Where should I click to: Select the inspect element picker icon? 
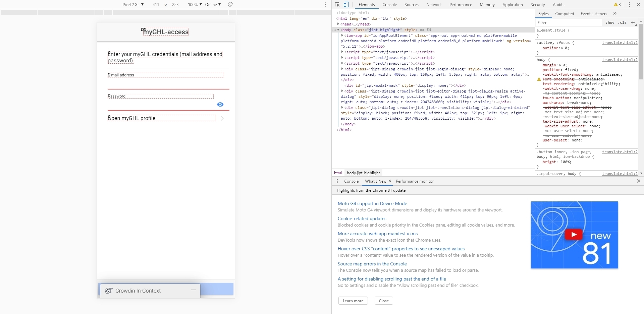point(337,4)
